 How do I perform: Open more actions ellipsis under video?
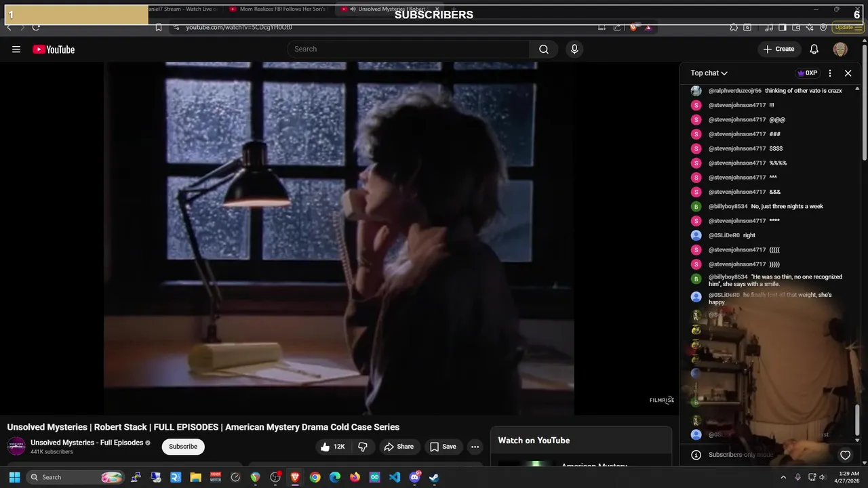(475, 447)
